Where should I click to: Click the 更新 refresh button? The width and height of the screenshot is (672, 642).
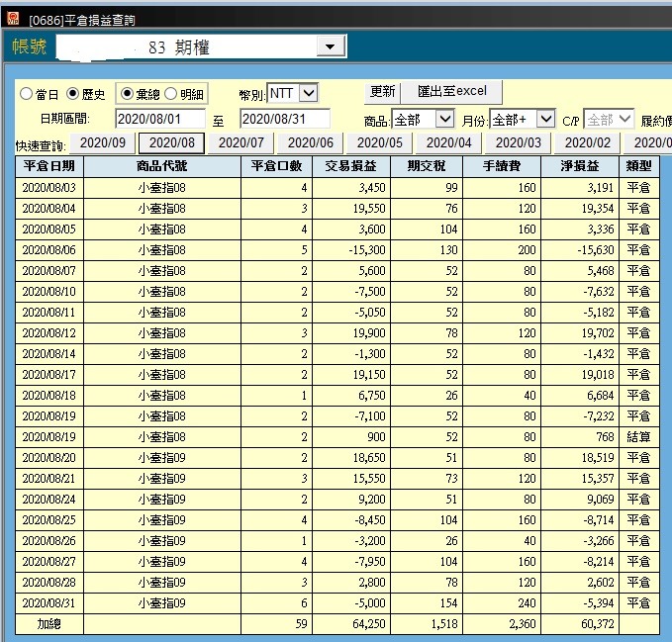click(x=382, y=92)
